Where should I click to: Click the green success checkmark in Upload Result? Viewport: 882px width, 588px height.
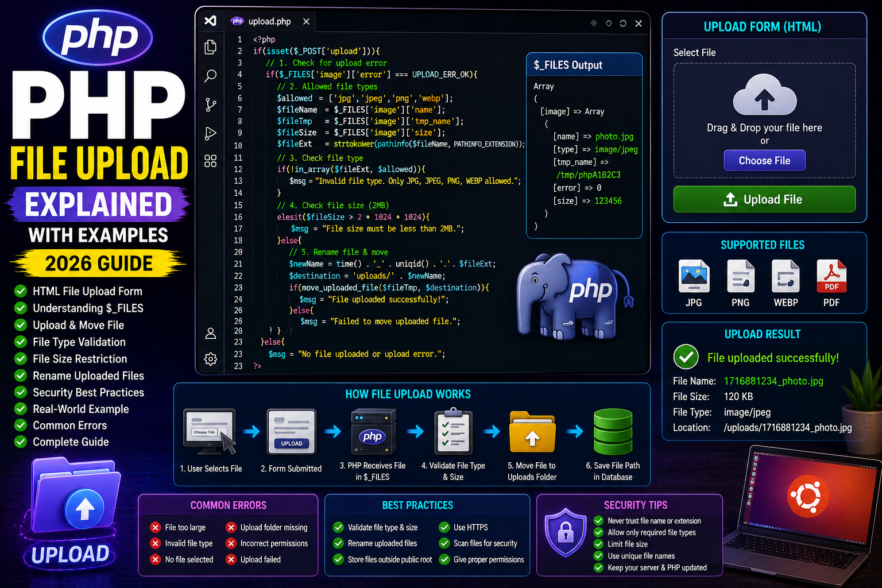(686, 357)
